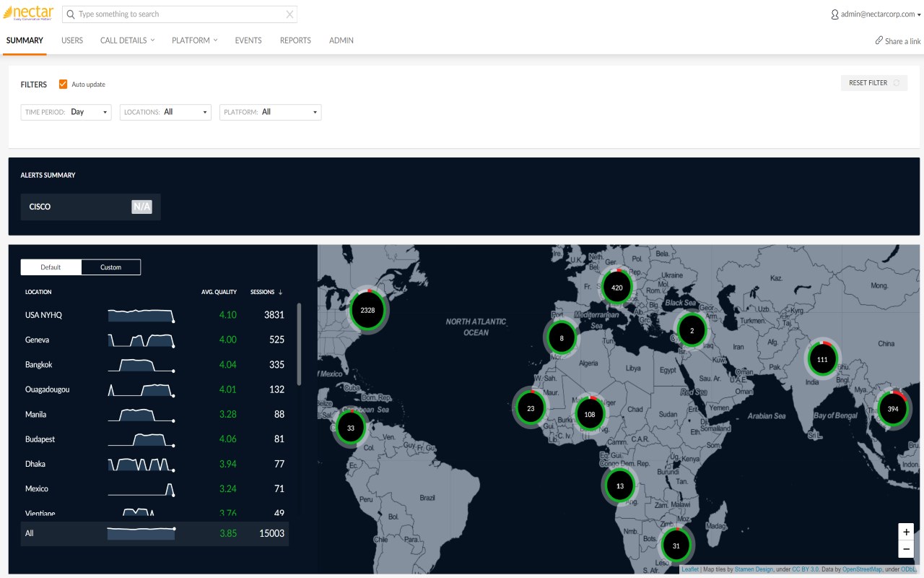This screenshot has height=578, width=924.
Task: Switch to the Default view toggle
Action: tap(51, 267)
